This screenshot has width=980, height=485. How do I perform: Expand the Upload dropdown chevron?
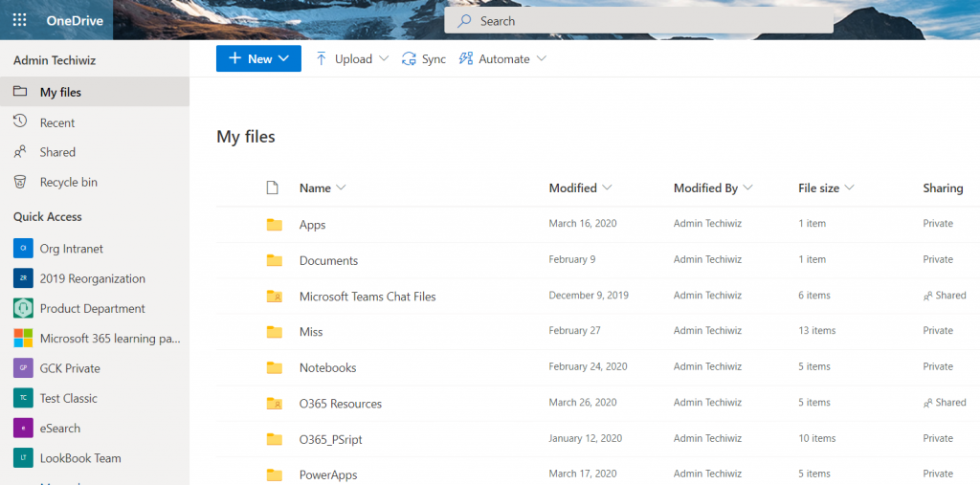pos(384,58)
